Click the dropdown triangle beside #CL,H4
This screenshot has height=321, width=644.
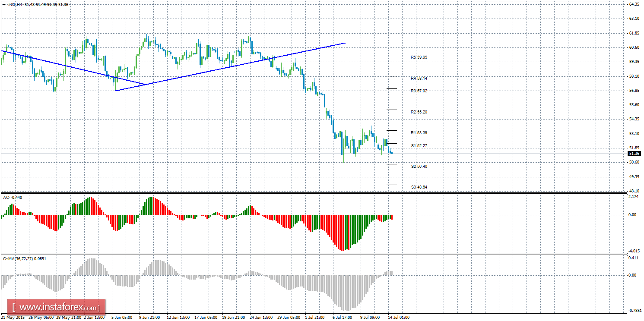[x=4, y=4]
